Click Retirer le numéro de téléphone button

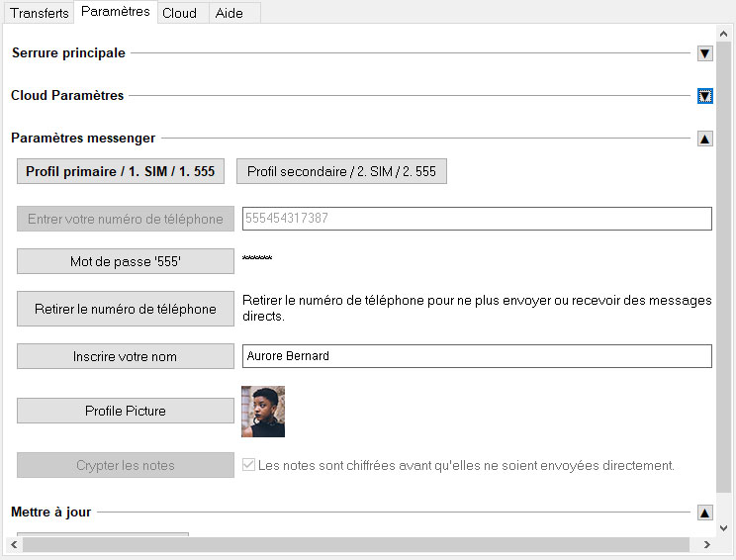point(126,309)
